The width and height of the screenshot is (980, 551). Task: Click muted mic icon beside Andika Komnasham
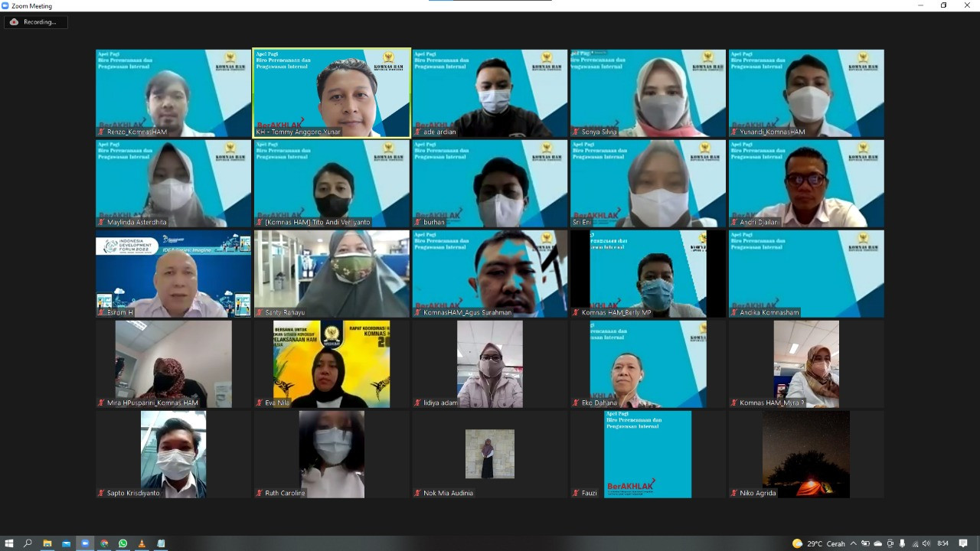pos(734,312)
